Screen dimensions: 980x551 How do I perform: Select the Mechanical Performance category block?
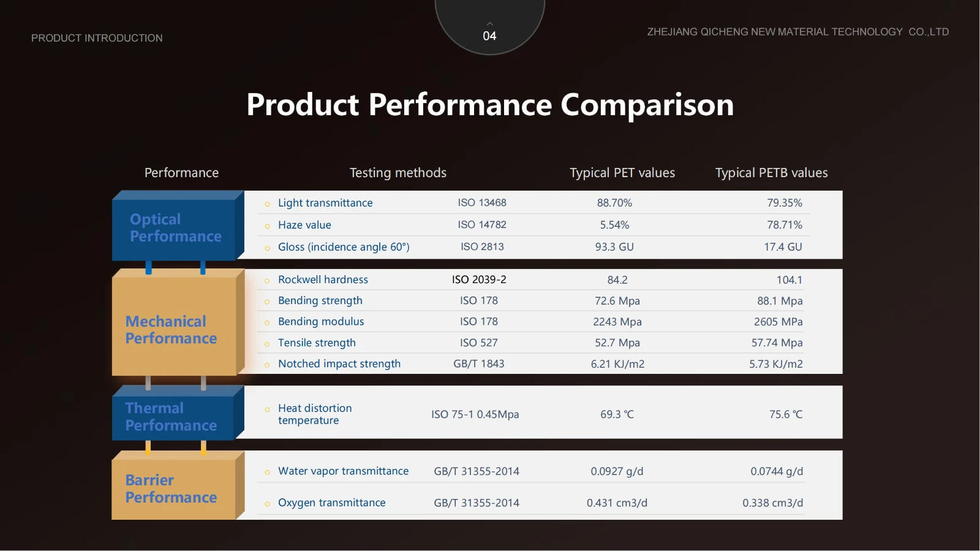(173, 330)
